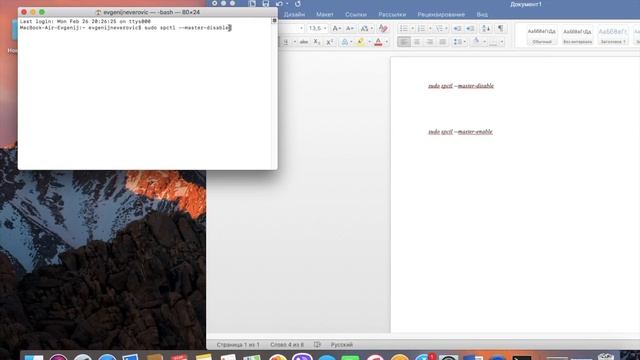
Task: Apply the Без интервала style
Action: (577, 35)
